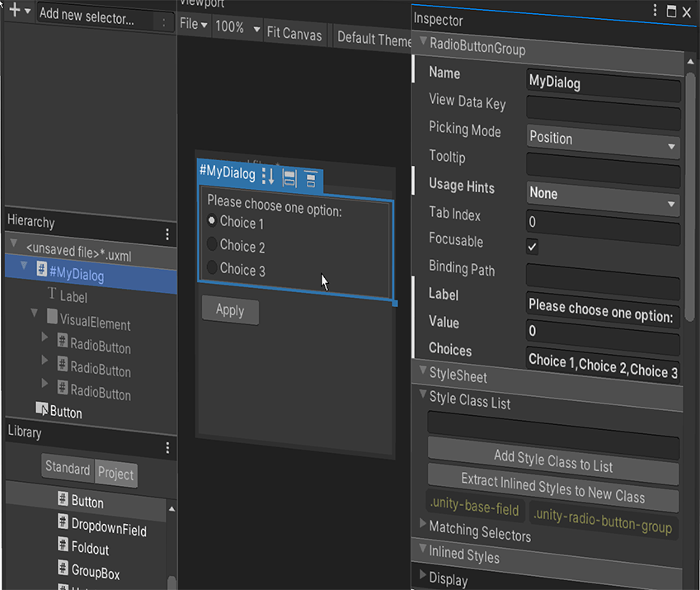700x590 pixels.
Task: Click the horizontal align icon on #MyDialog header
Action: (289, 176)
